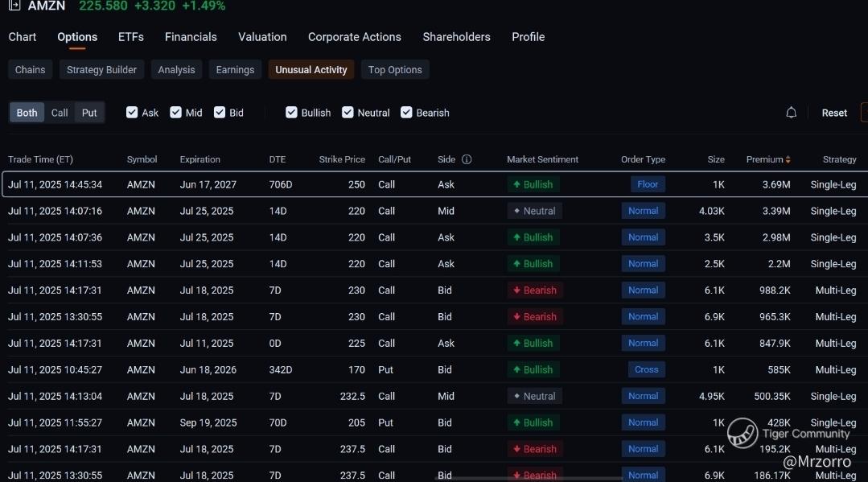Image resolution: width=868 pixels, height=482 pixels.
Task: Switch to the Chart tab
Action: tap(23, 37)
